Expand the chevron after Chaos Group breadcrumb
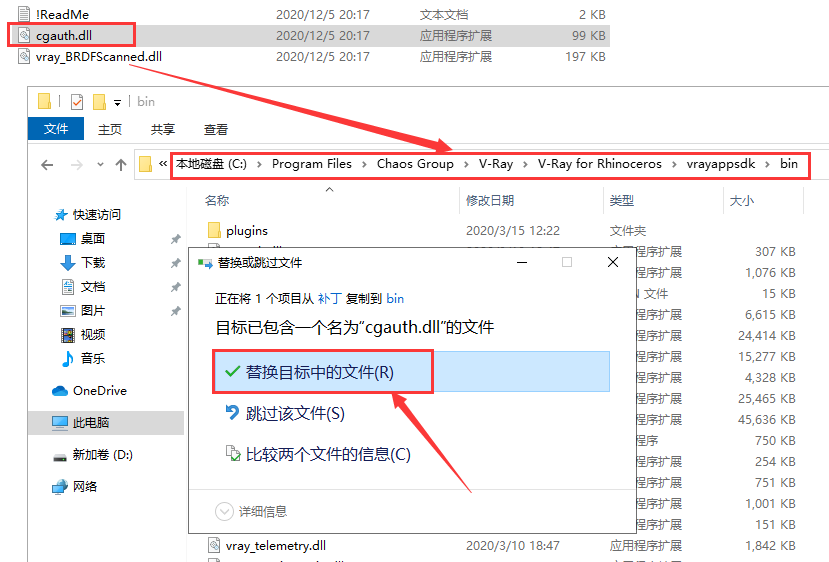Viewport: 829px width, 562px height. [x=466, y=164]
